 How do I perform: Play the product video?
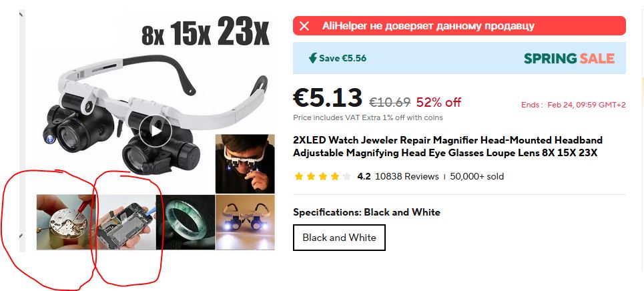155,130
